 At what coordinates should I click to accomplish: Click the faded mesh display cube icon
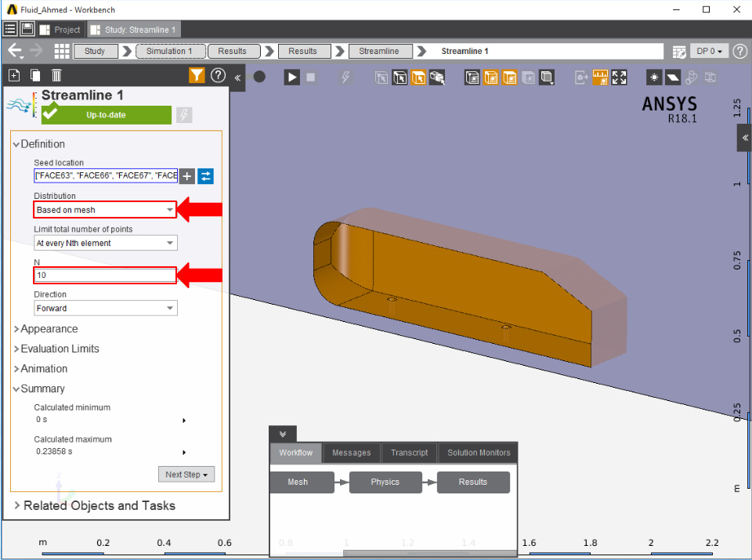coord(528,78)
